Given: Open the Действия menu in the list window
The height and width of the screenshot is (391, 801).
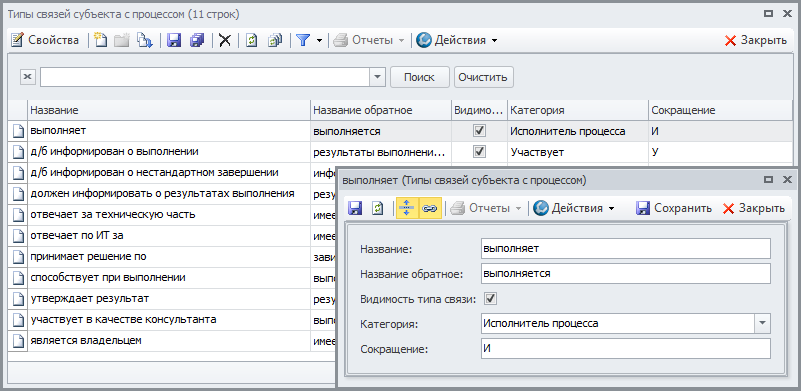Looking at the screenshot, I should click(x=457, y=40).
